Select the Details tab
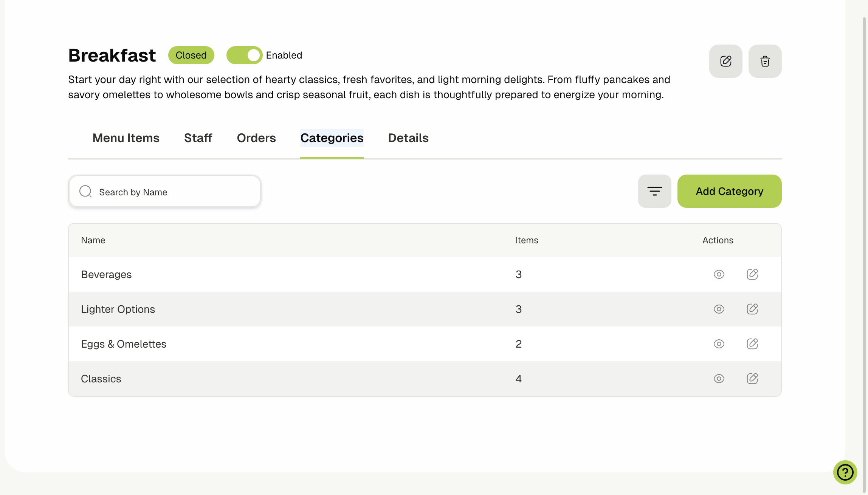868x495 pixels. pyautogui.click(x=408, y=138)
